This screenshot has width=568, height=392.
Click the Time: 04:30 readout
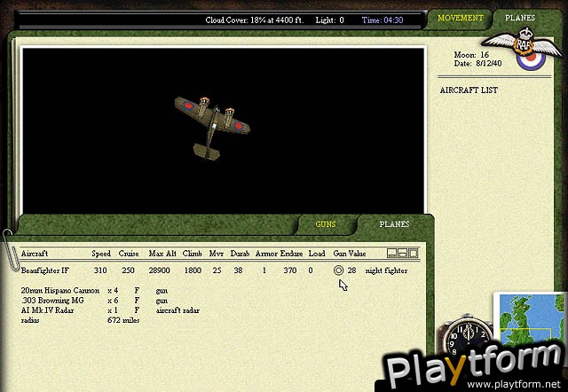click(383, 20)
